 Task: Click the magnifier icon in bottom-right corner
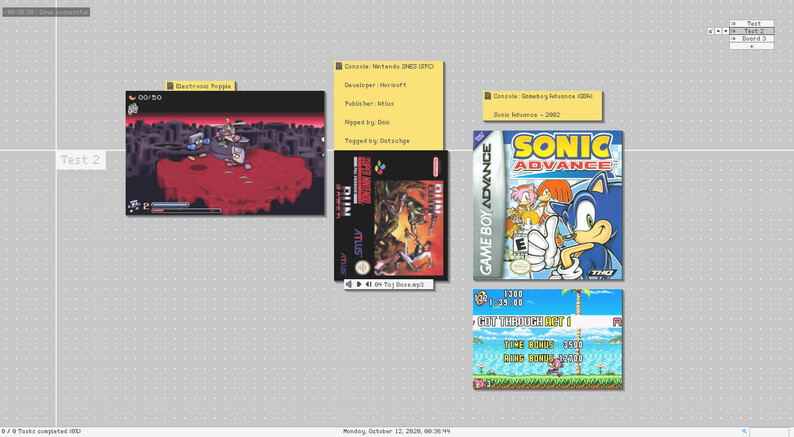tap(744, 431)
